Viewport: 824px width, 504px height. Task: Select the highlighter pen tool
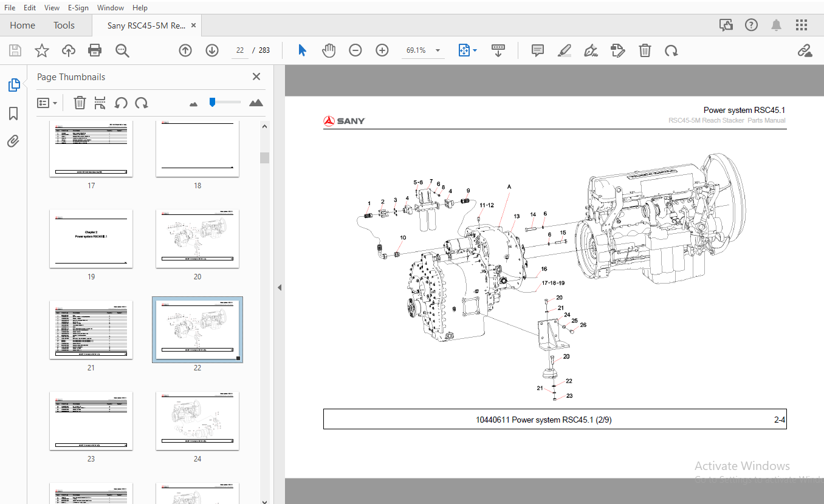pos(564,50)
